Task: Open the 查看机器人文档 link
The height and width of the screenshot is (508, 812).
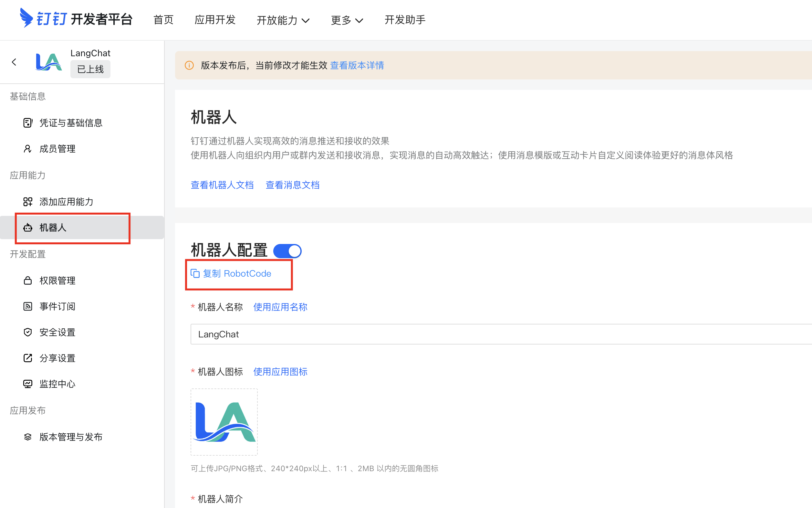Action: point(222,185)
